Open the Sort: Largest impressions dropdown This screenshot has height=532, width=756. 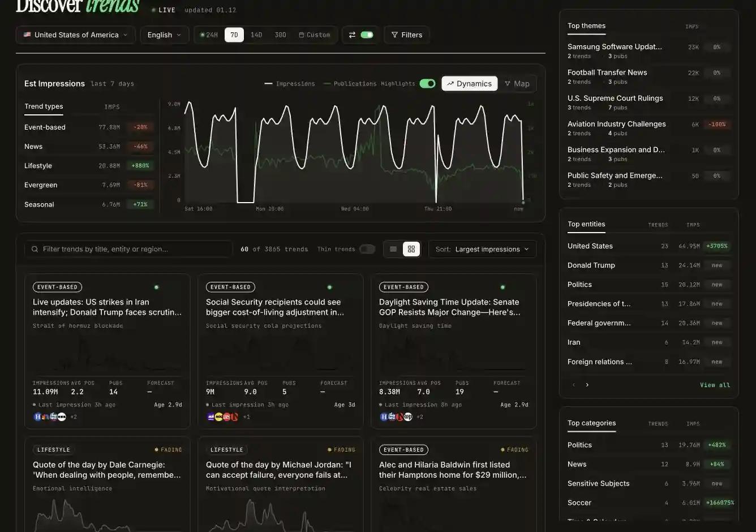[x=482, y=249]
